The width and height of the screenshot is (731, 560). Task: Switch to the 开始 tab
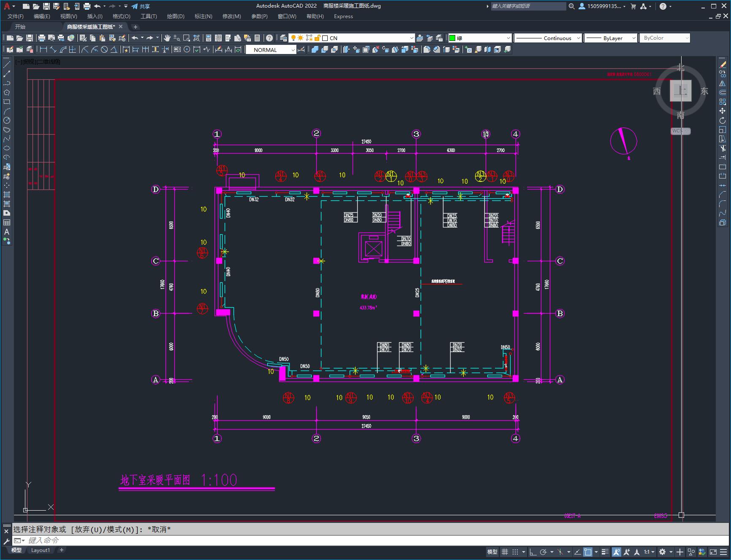tap(20, 27)
